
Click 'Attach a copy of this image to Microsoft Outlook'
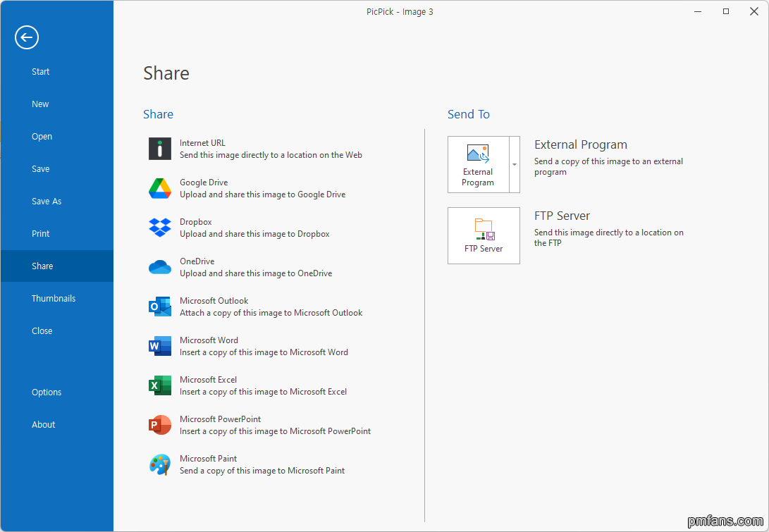point(271,313)
